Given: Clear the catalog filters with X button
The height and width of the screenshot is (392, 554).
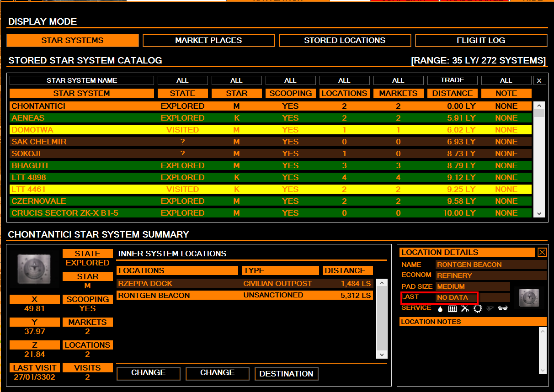Looking at the screenshot, I should point(539,80).
